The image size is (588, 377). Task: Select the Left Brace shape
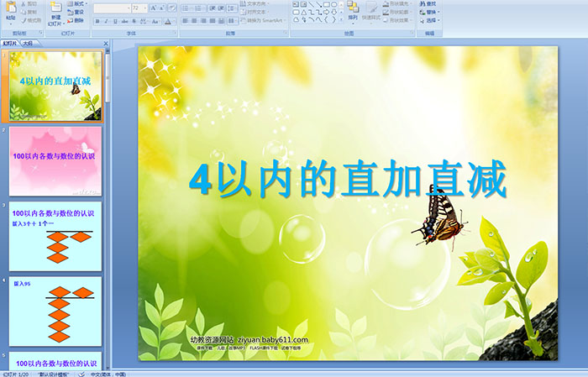click(x=326, y=20)
